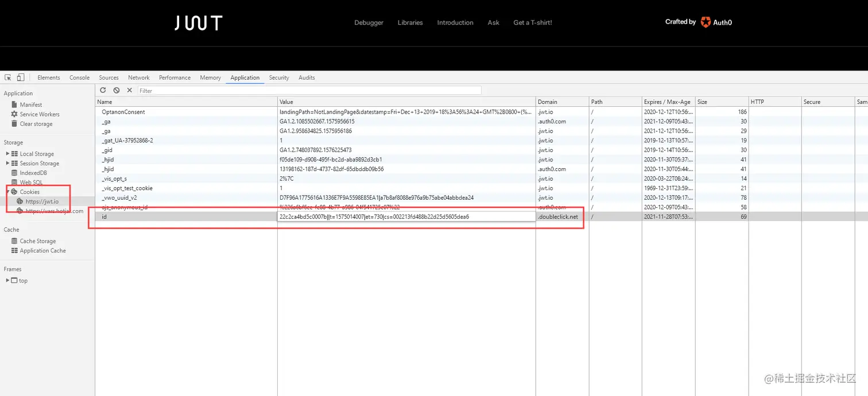
Task: Select the _vwo_uuid_v2 cookie row
Action: [x=481, y=197]
